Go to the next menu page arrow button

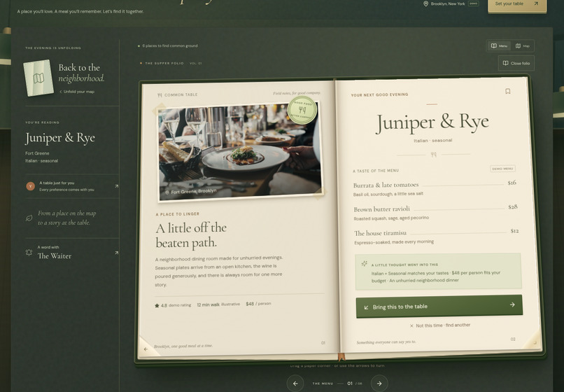click(x=379, y=384)
